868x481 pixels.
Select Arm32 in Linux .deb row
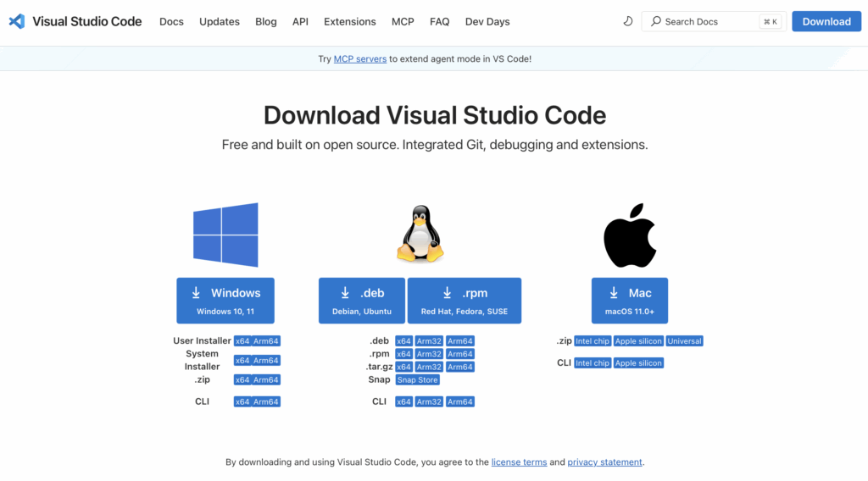click(x=429, y=341)
